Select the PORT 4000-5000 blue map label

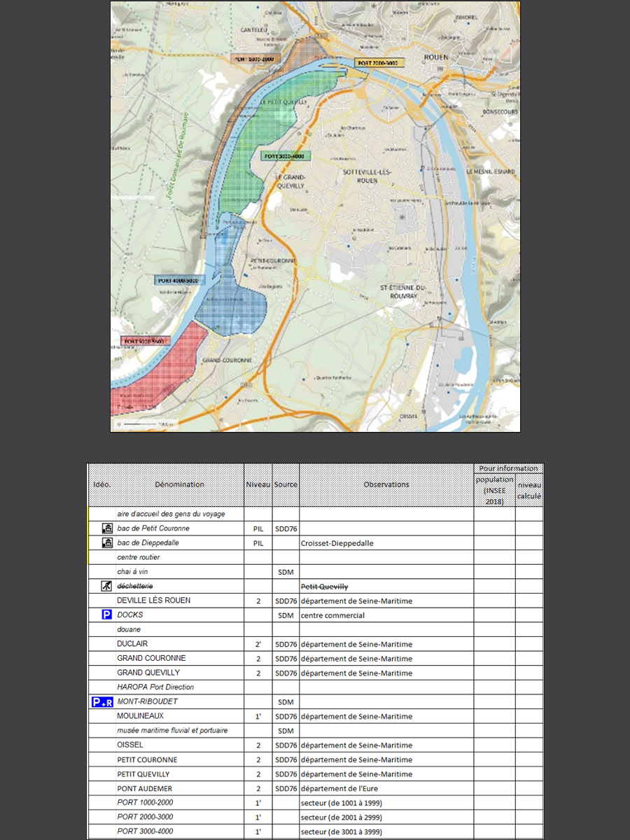pos(178,280)
